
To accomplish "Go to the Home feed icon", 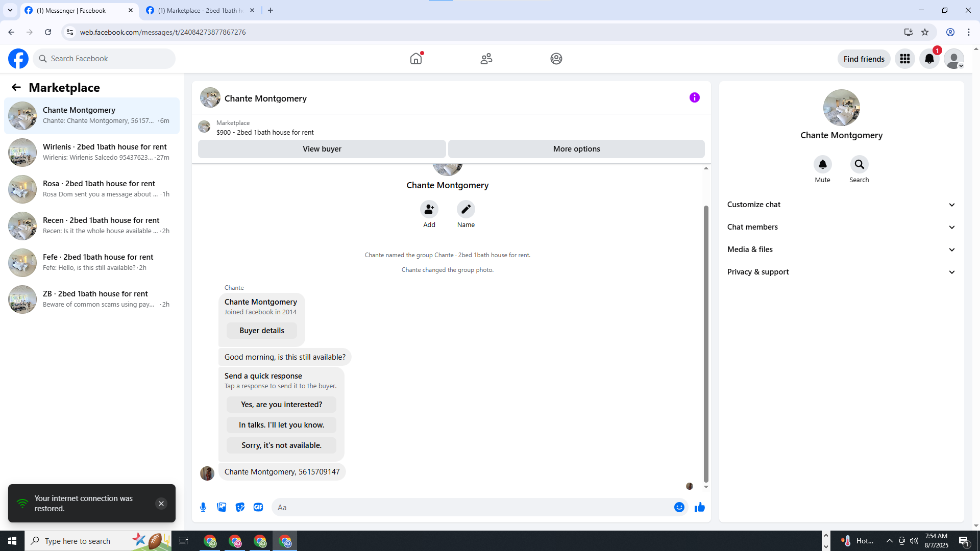I will 416,59.
